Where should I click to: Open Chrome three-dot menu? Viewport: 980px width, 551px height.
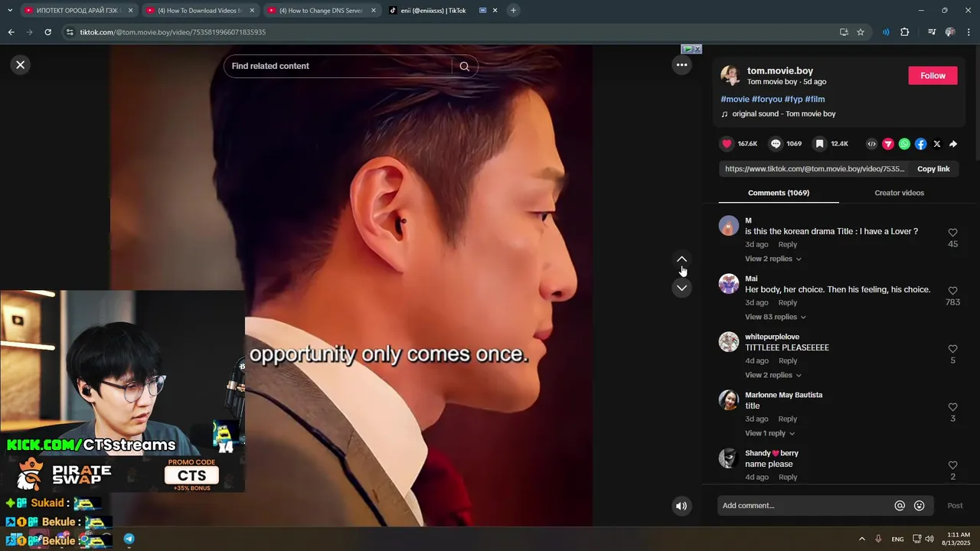click(969, 32)
